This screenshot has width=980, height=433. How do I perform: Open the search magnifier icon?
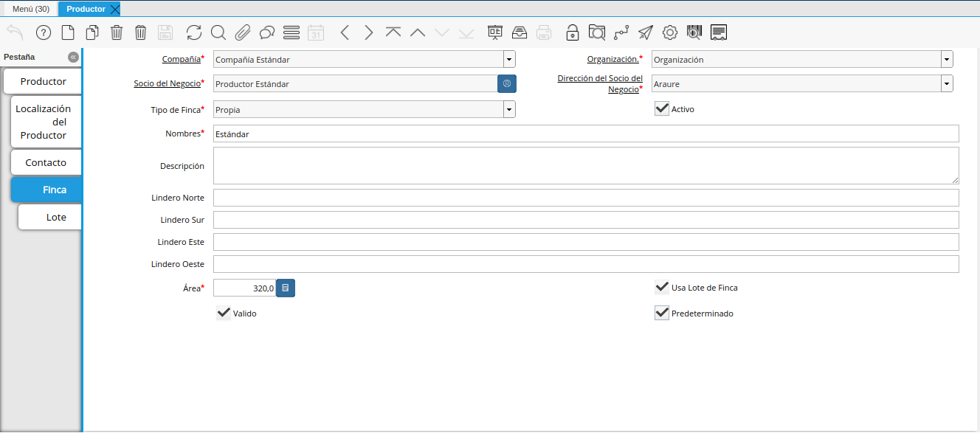218,32
